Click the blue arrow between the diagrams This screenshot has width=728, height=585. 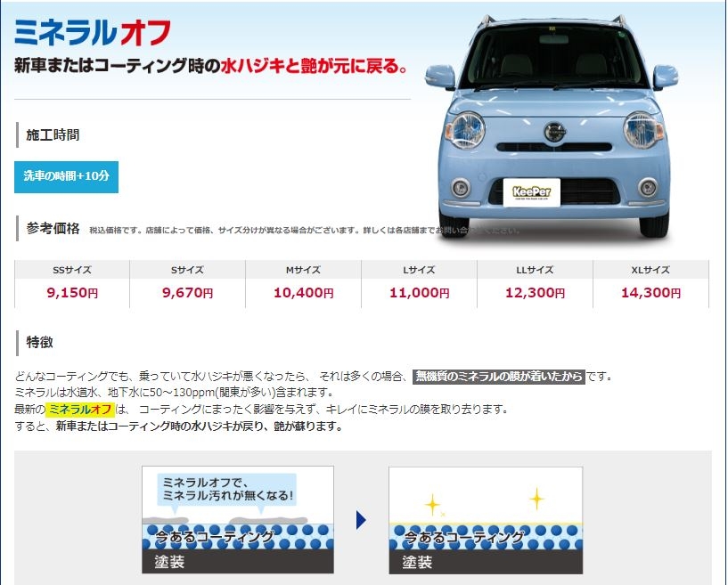tap(361, 520)
